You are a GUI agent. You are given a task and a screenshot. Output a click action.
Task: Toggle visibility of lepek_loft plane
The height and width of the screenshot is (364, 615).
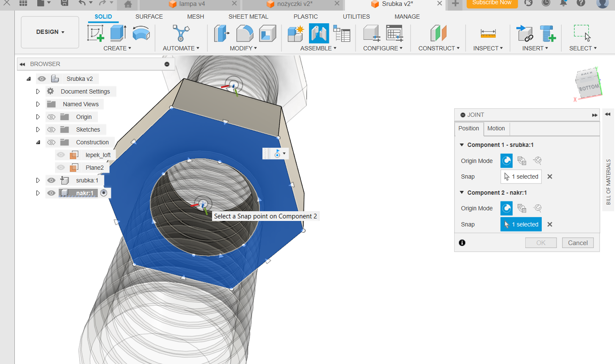click(x=61, y=155)
